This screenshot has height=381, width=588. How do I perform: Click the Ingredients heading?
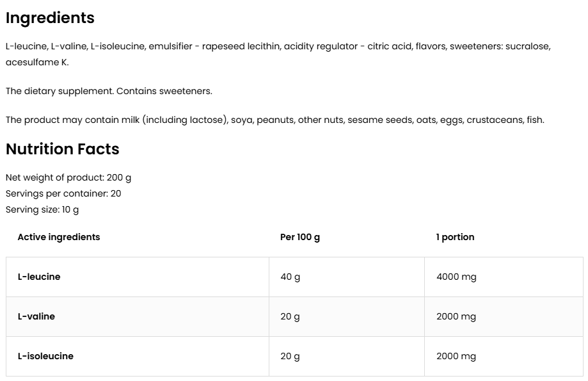tap(50, 18)
